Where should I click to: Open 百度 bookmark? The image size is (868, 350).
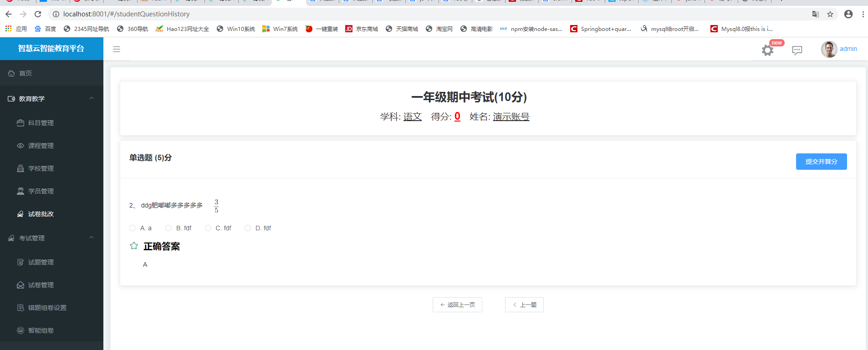[x=45, y=29]
